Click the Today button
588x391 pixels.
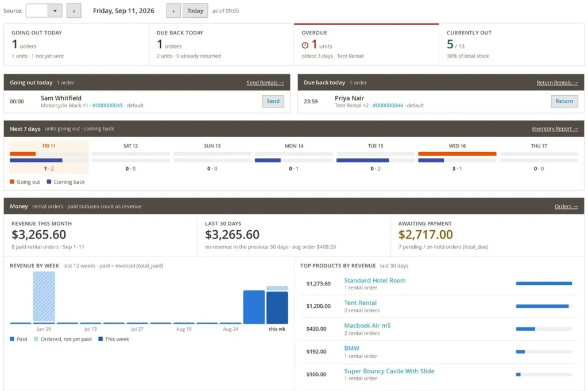(195, 10)
